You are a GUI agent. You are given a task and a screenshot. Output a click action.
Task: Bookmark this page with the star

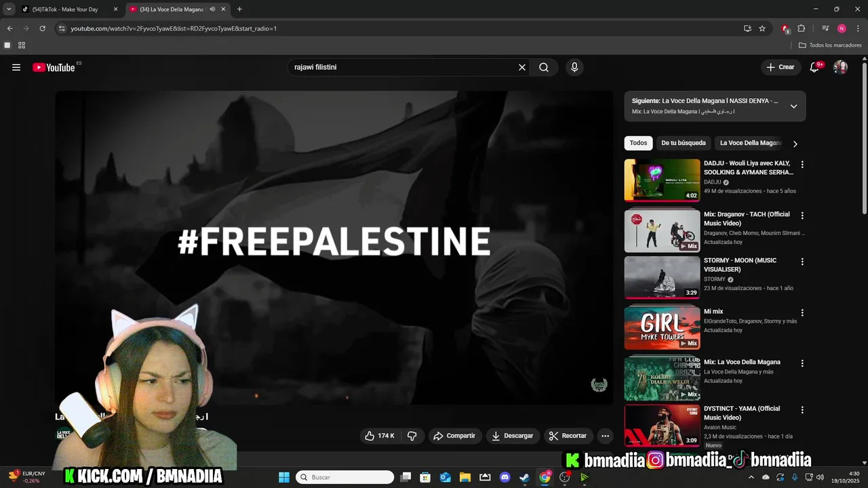point(762,28)
